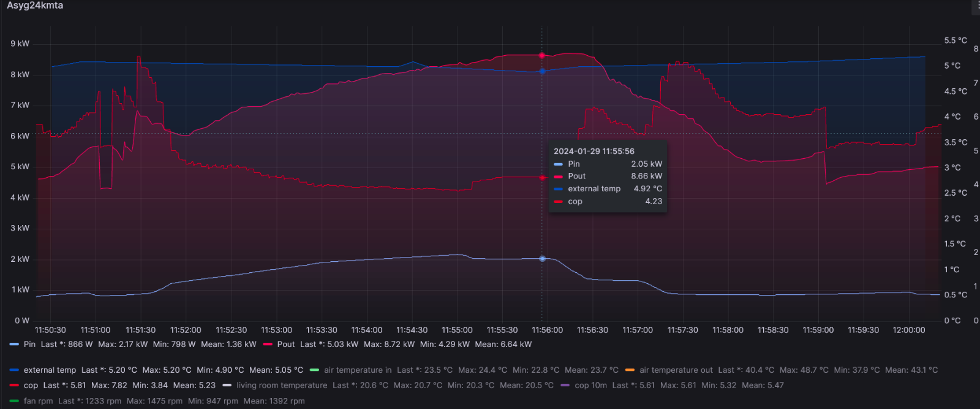The height and width of the screenshot is (409, 980).
Task: Click the 0 °C right axis label
Action: [x=952, y=321]
